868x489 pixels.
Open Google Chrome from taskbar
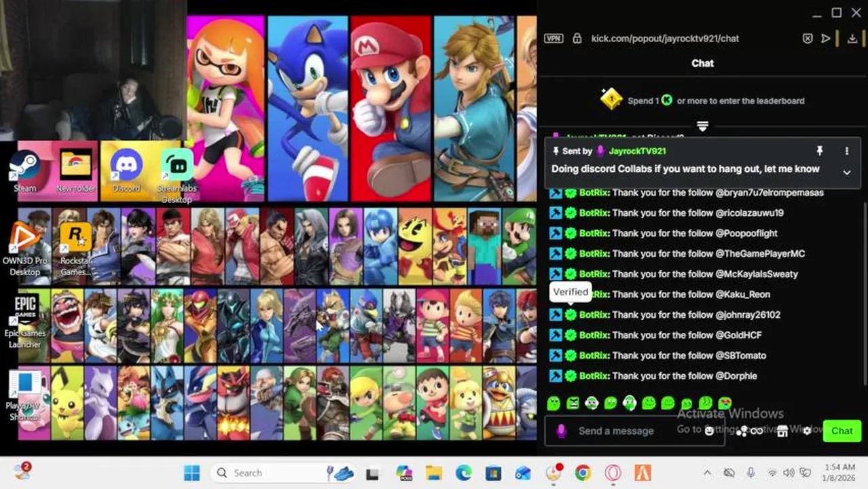click(x=583, y=473)
